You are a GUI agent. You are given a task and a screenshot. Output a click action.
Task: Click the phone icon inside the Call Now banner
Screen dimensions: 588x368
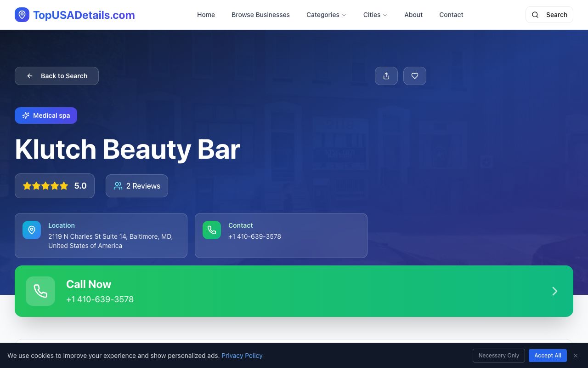click(40, 291)
